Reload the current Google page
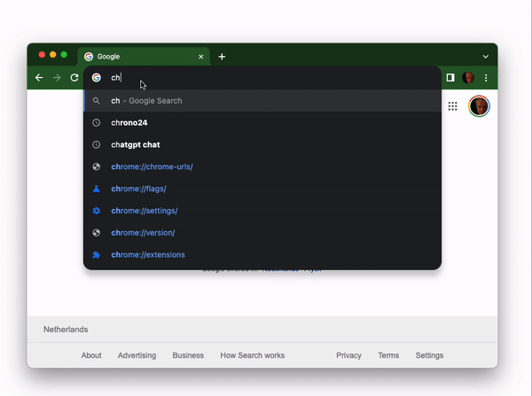 (74, 78)
